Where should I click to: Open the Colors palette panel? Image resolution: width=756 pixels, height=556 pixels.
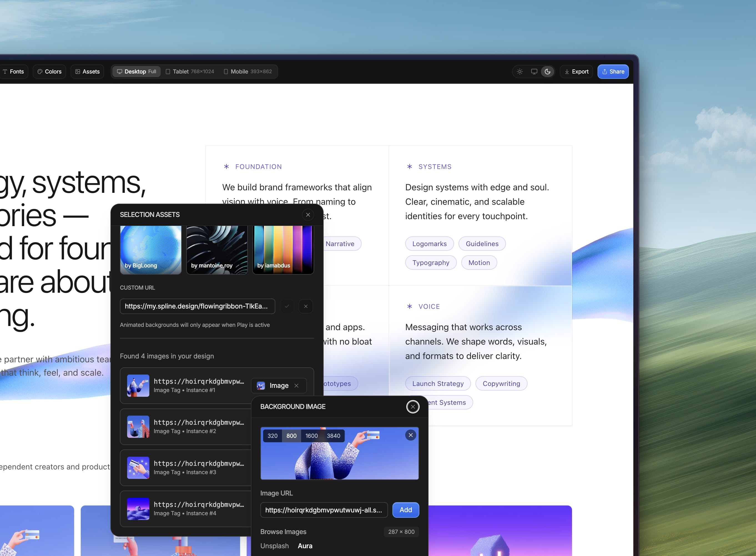coord(49,72)
